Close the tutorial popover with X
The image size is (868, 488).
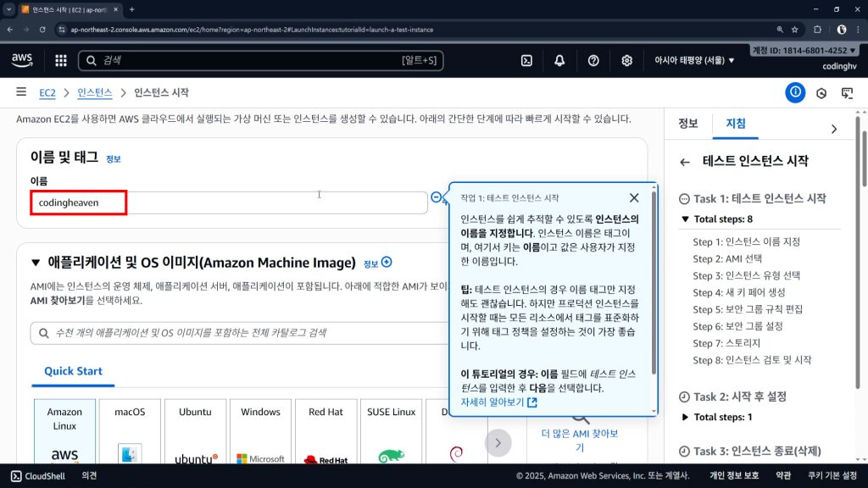pos(634,197)
